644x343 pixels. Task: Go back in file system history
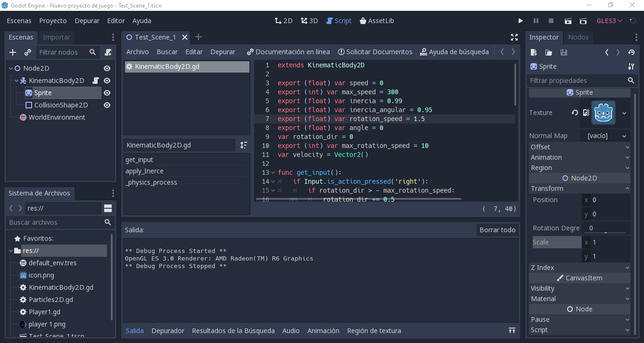12,208
